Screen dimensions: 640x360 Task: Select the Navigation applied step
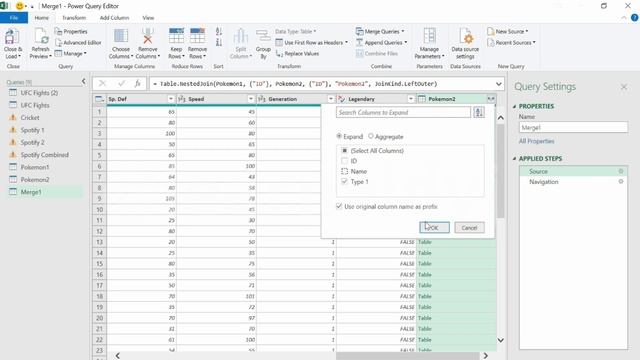[x=573, y=182]
